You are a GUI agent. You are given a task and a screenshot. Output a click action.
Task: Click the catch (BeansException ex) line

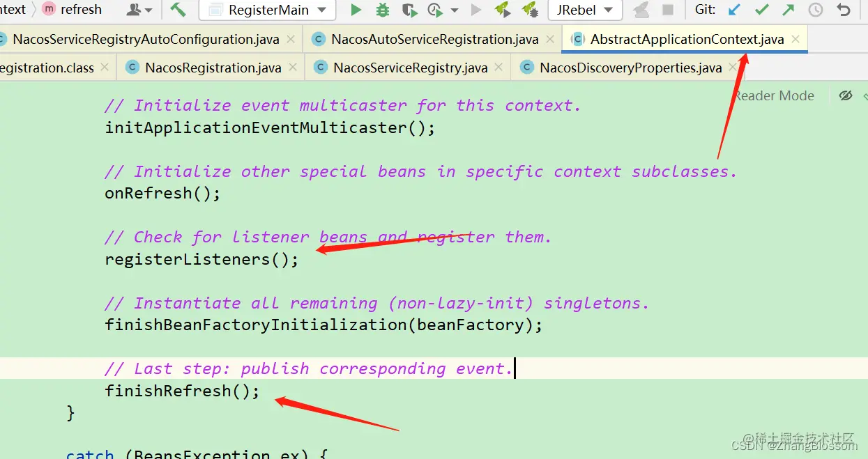[197, 453]
